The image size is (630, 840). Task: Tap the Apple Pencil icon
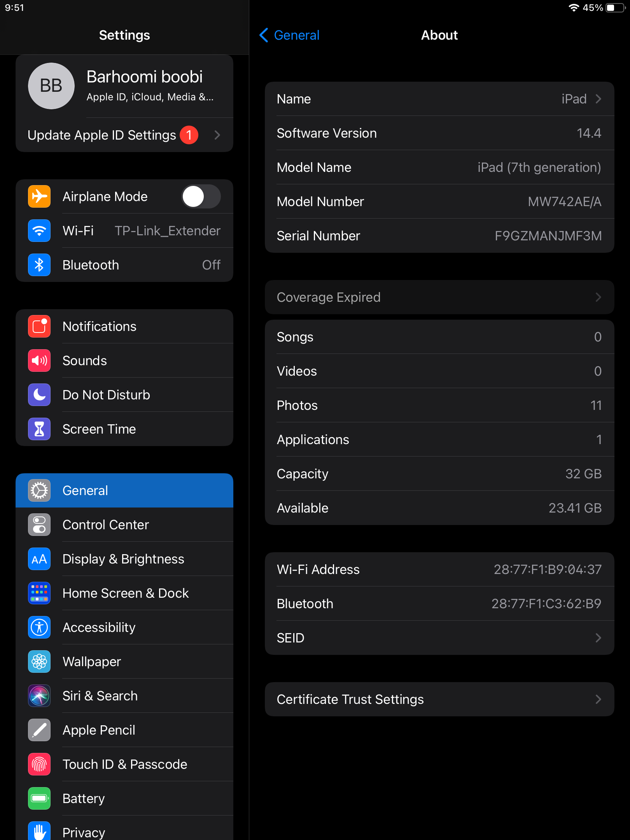[x=39, y=730]
